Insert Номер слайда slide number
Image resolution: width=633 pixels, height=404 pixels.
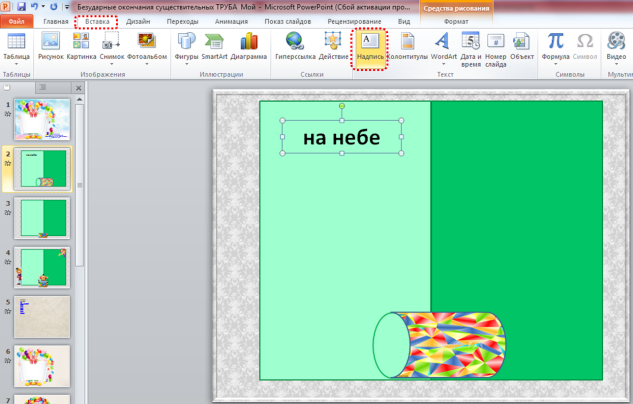click(x=496, y=49)
